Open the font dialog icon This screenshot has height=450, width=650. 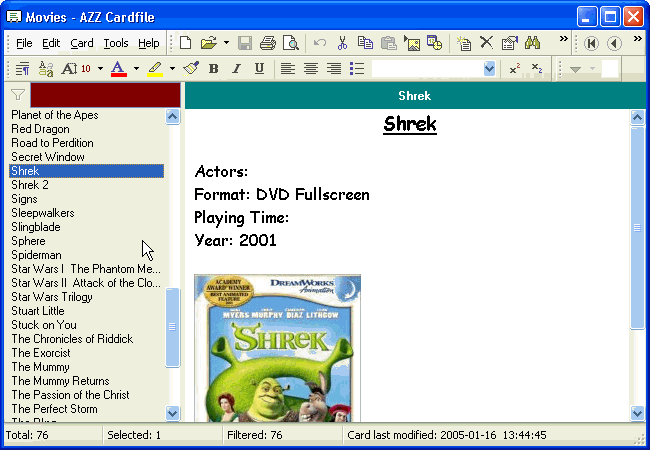[x=46, y=68]
